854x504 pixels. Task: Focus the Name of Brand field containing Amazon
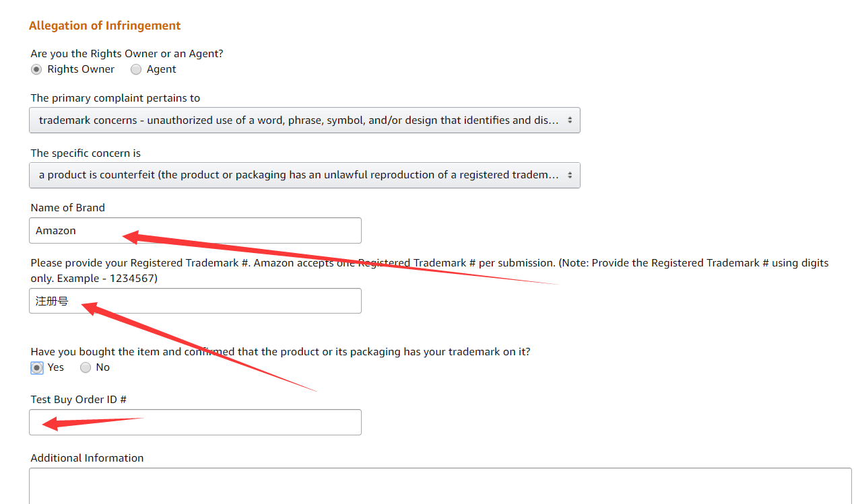pyautogui.click(x=236, y=231)
